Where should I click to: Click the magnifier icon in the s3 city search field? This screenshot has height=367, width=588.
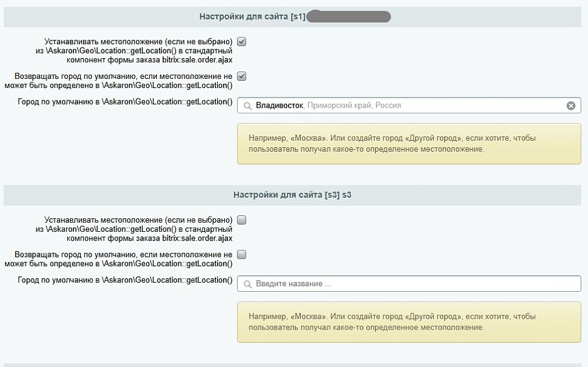[246, 283]
